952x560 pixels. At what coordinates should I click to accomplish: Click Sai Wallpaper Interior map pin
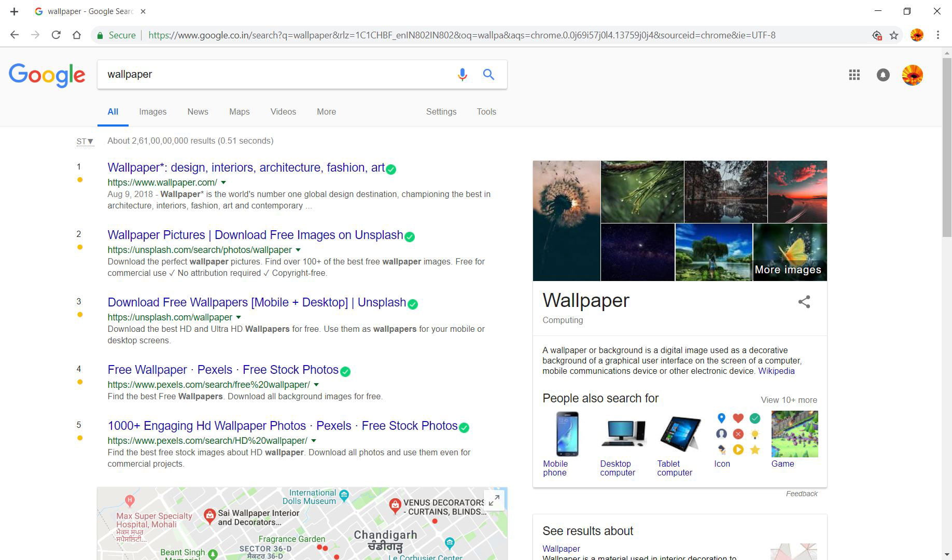209,515
